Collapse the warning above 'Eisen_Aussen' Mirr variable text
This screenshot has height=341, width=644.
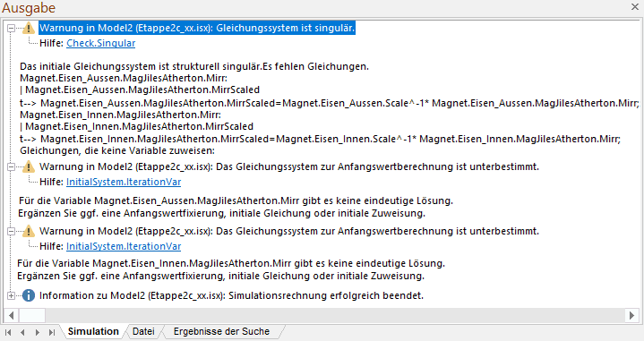click(11, 167)
